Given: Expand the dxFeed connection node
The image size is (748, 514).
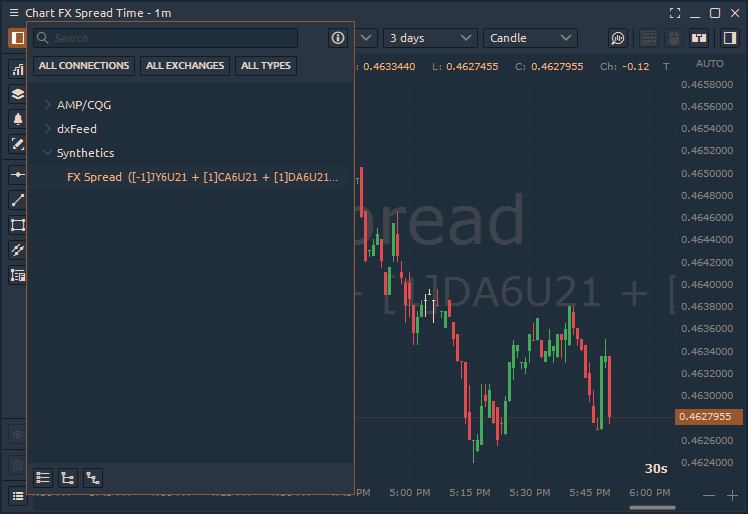Looking at the screenshot, I should [x=48, y=129].
